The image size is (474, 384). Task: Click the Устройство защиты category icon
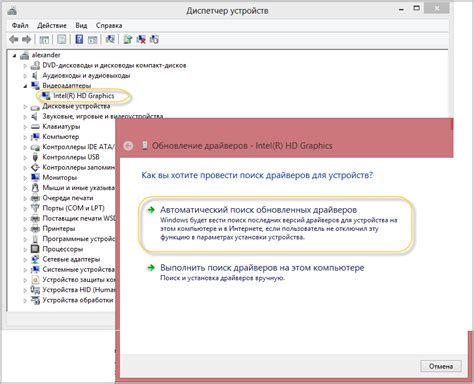pos(35,280)
